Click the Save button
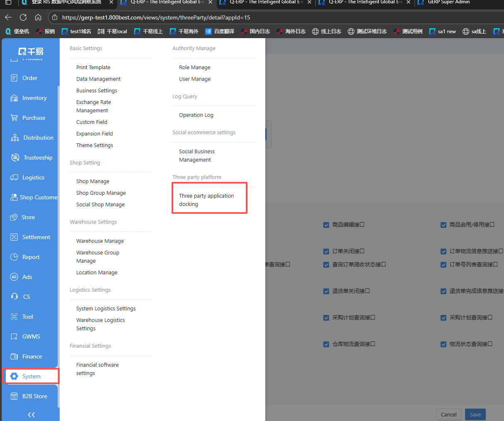 pyautogui.click(x=475, y=414)
